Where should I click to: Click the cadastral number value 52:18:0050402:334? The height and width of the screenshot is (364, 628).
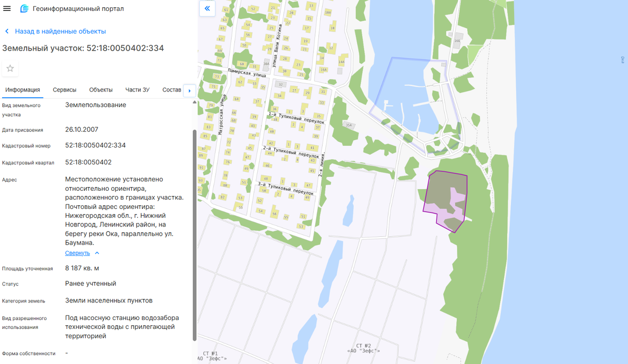point(95,145)
